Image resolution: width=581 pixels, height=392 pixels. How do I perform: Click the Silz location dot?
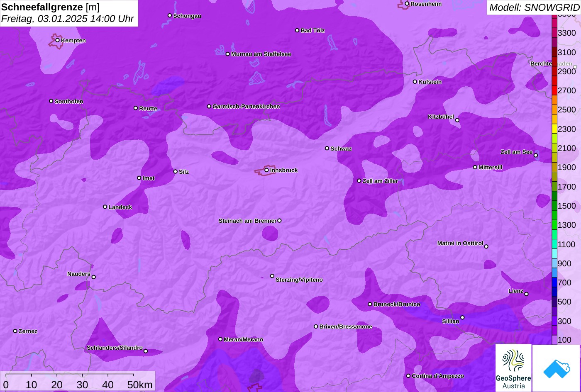pos(175,171)
